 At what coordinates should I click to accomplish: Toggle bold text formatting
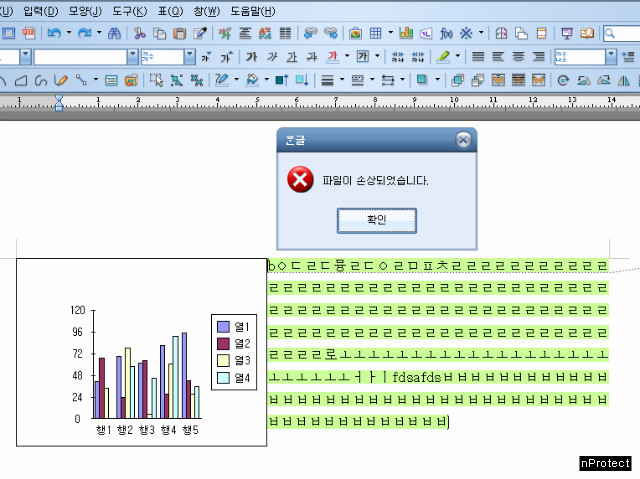252,56
